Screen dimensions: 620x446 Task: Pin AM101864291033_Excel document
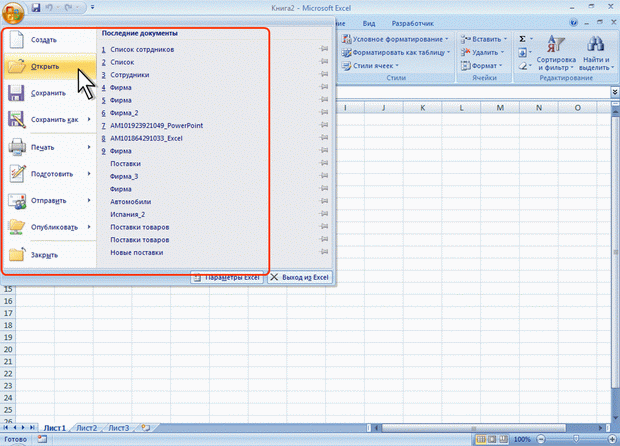pyautogui.click(x=324, y=138)
